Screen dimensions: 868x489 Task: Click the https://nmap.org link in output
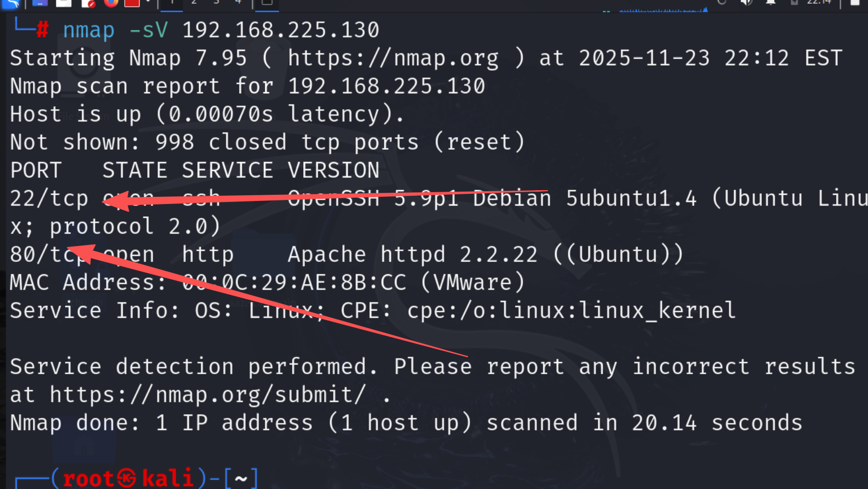pyautogui.click(x=393, y=58)
